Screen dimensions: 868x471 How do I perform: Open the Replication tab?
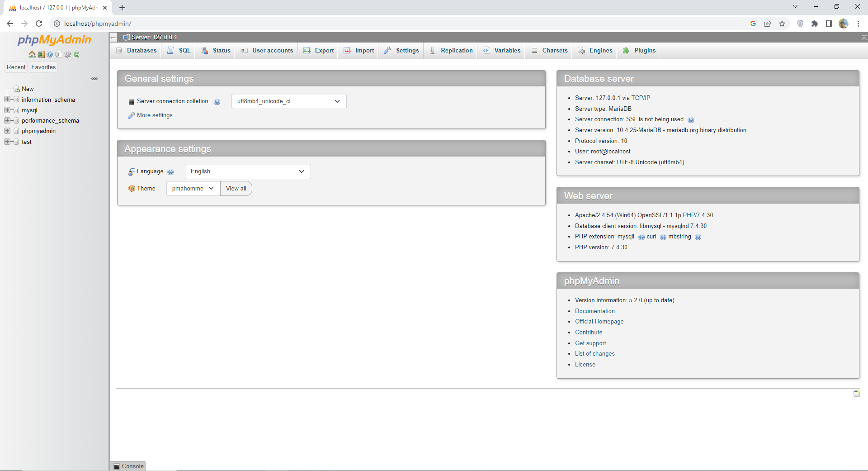451,50
